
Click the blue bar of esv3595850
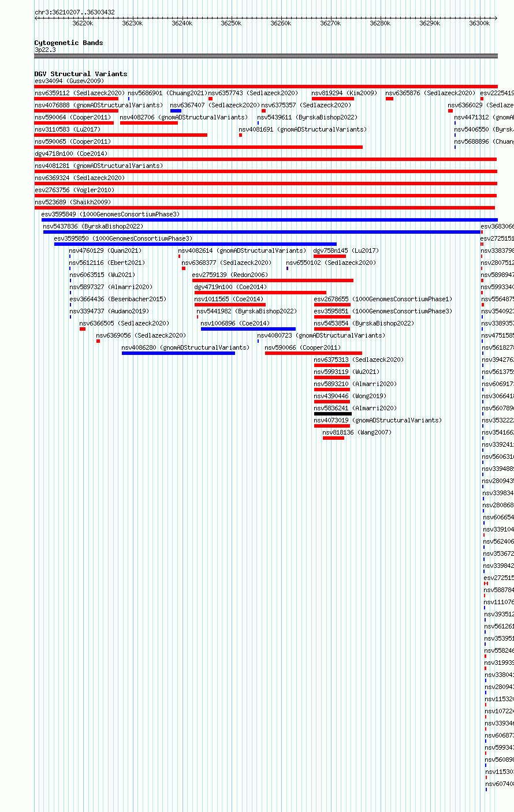195,244
